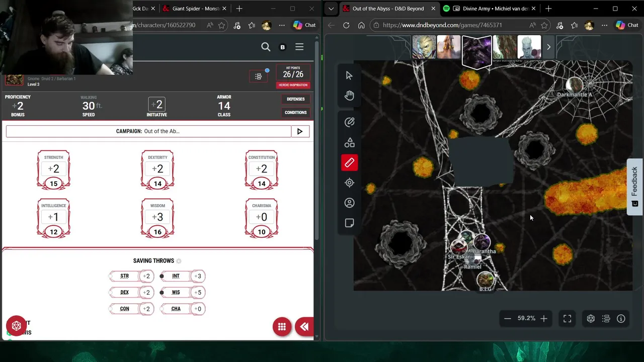Click the B badge icon in sheet header
The image size is (644, 362).
(x=282, y=47)
